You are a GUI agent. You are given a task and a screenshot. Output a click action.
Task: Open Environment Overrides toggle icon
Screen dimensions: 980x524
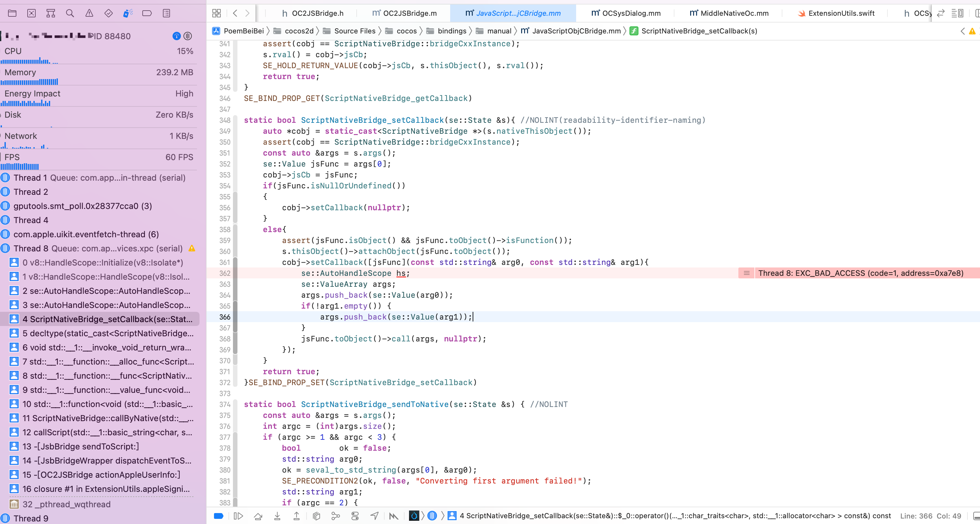(x=355, y=516)
